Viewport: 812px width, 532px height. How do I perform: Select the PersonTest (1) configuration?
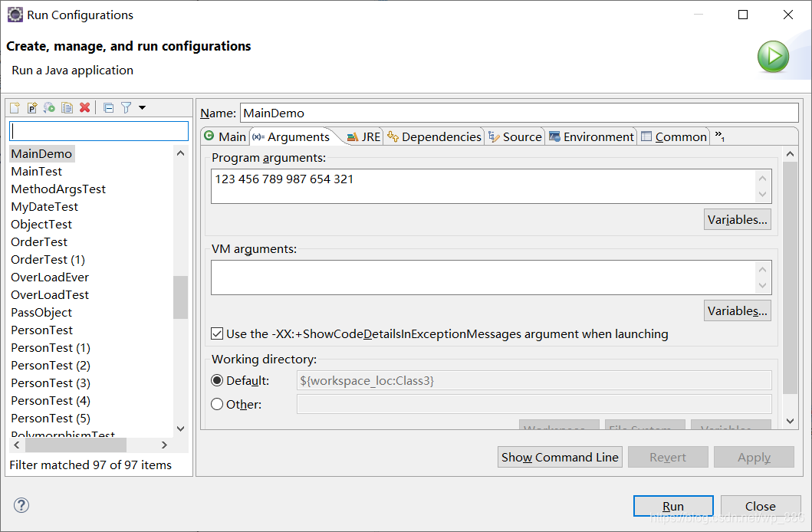point(51,347)
